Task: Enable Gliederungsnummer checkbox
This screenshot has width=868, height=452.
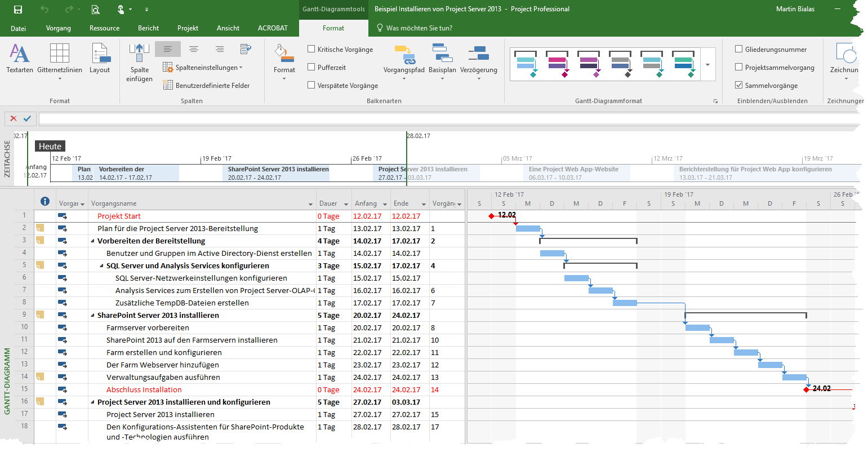Action: point(738,49)
